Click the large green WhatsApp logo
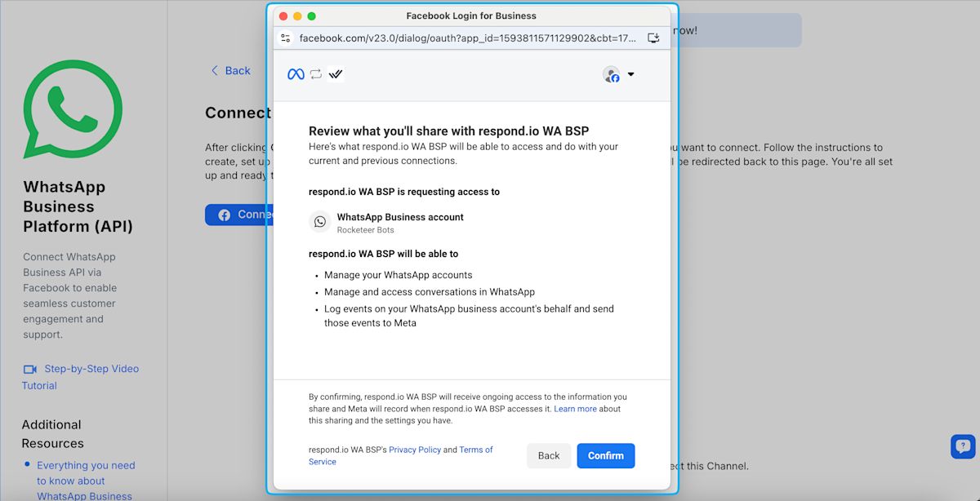The width and height of the screenshot is (980, 501). tap(73, 109)
